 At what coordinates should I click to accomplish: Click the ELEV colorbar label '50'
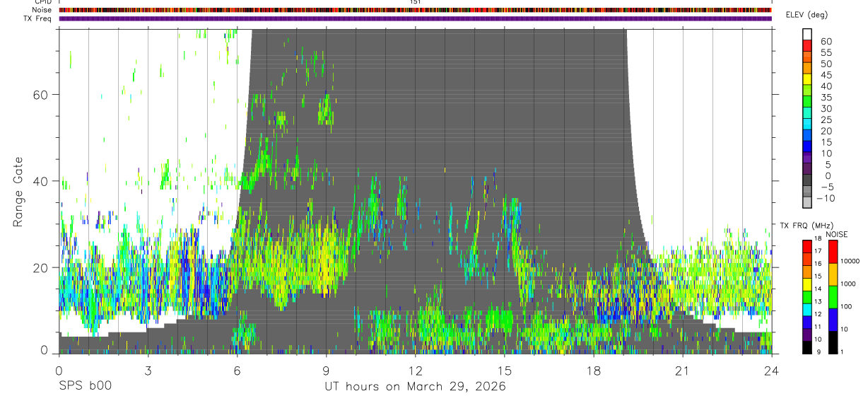coord(826,64)
